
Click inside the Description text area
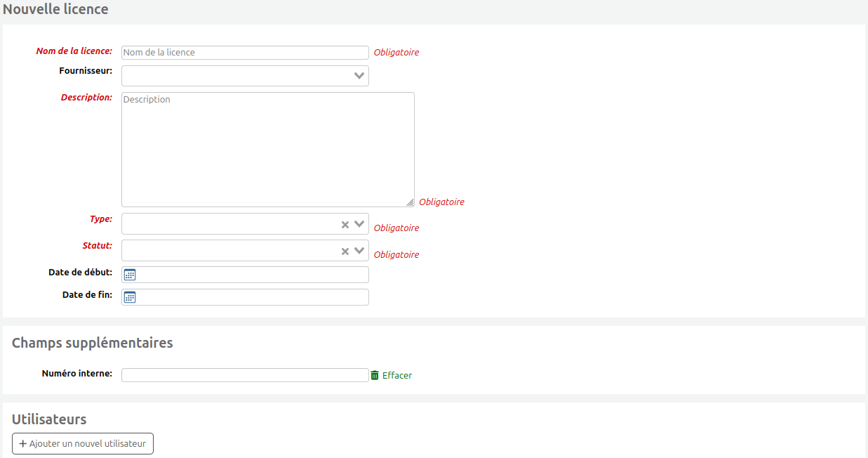267,150
